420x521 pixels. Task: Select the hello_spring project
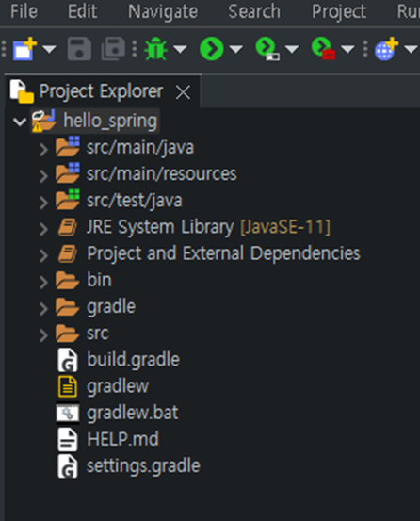(x=110, y=121)
